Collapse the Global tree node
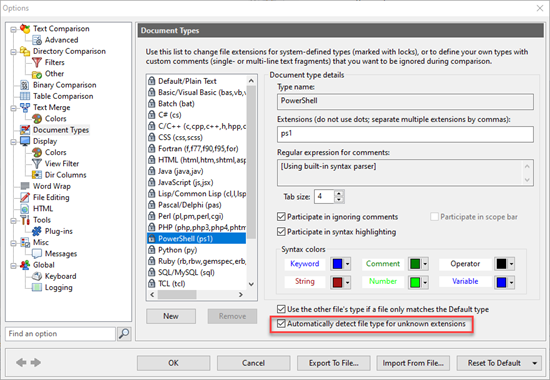 13,266
